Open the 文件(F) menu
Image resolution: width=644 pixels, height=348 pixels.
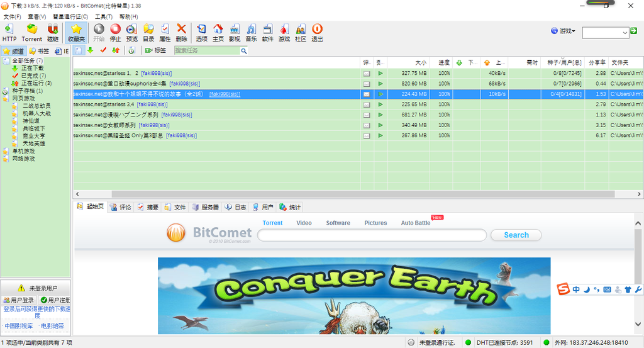click(12, 16)
